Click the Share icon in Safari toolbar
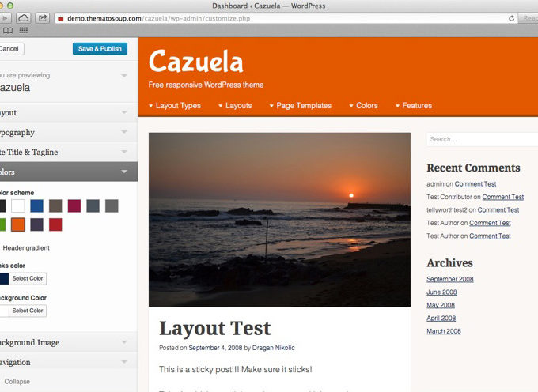Screen dimensions: 538x392 [x=43, y=17]
